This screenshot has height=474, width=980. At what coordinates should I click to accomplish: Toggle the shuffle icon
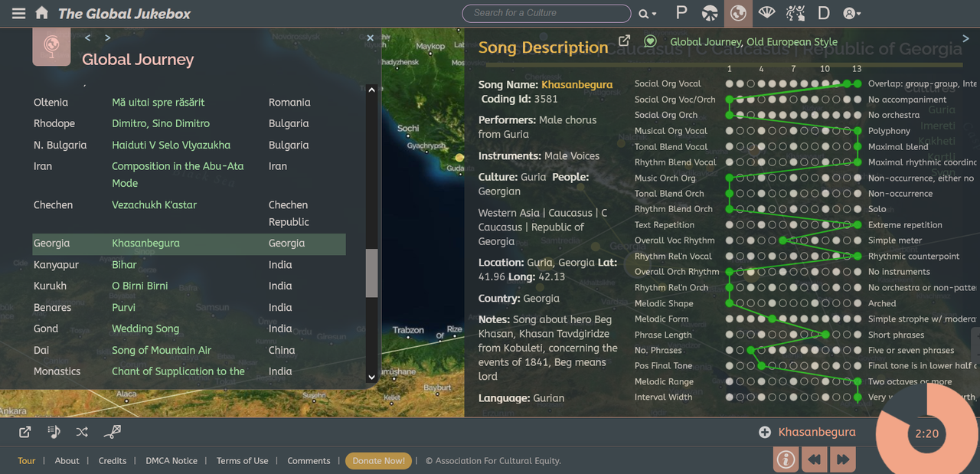pos(82,432)
